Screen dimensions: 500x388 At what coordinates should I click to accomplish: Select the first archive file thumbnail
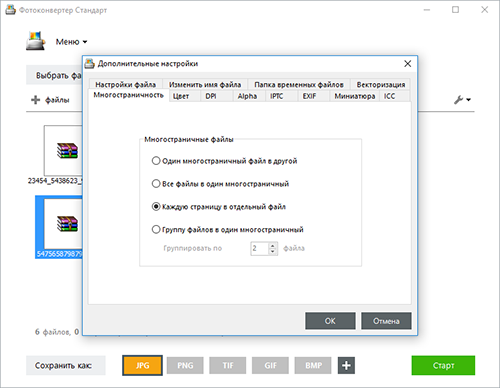point(63,151)
